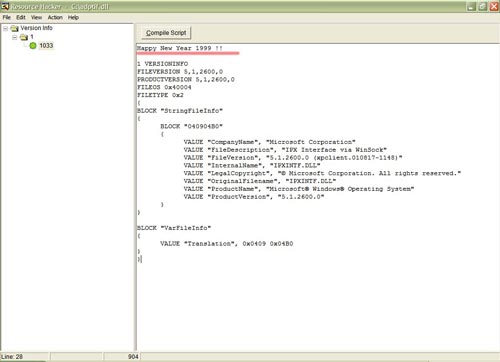This screenshot has height=362, width=500.
Task: Click the Resource Hacker title bar icon
Action: coord(5,6)
